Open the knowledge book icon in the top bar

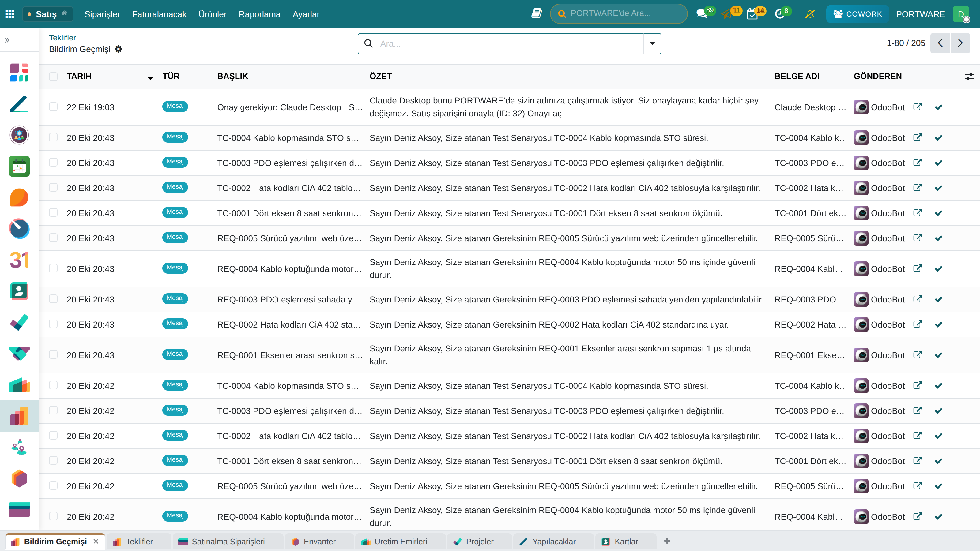[x=537, y=14]
